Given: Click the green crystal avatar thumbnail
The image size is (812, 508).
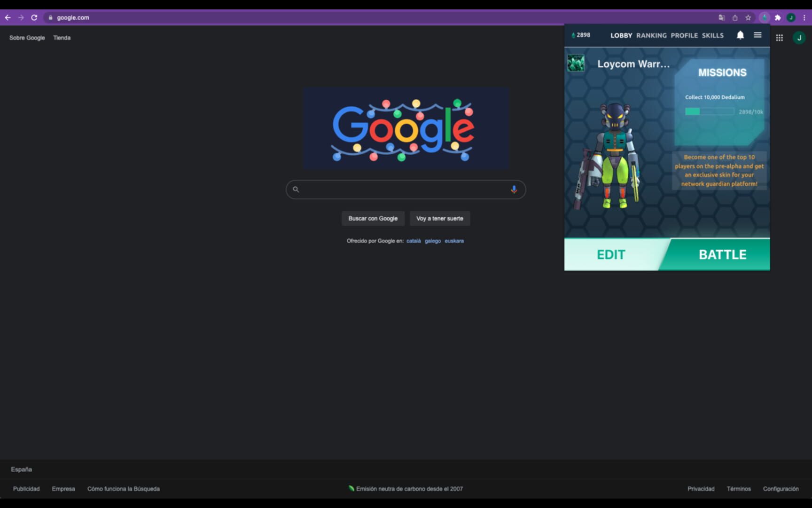Looking at the screenshot, I should [x=576, y=63].
